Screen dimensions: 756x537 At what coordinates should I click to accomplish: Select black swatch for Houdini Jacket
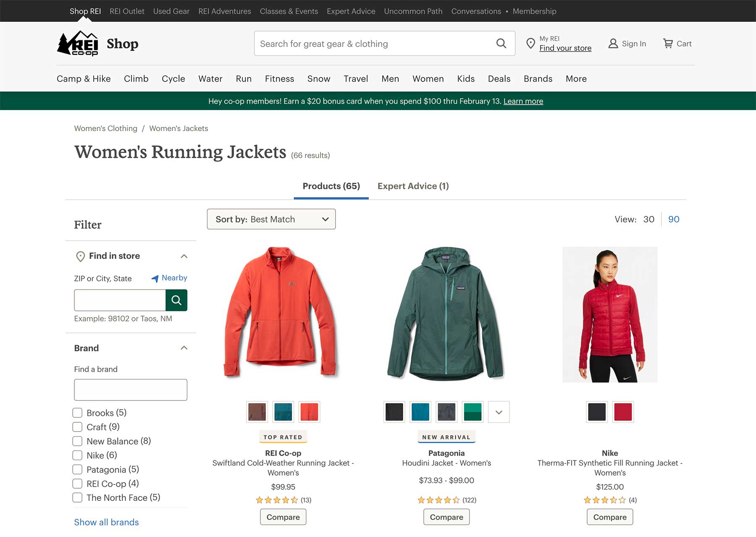394,412
